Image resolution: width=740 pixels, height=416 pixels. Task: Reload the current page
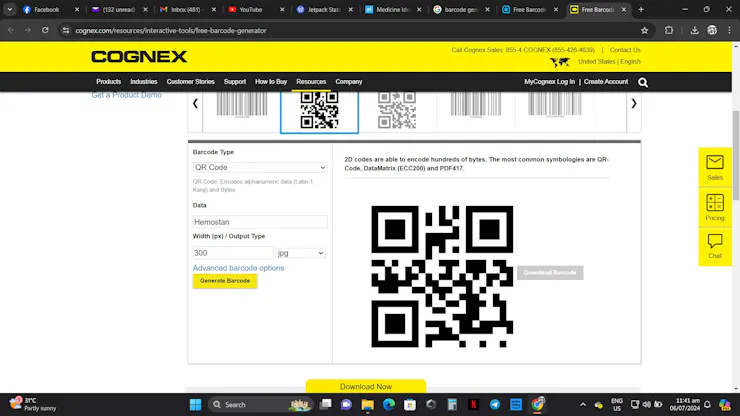coord(45,30)
